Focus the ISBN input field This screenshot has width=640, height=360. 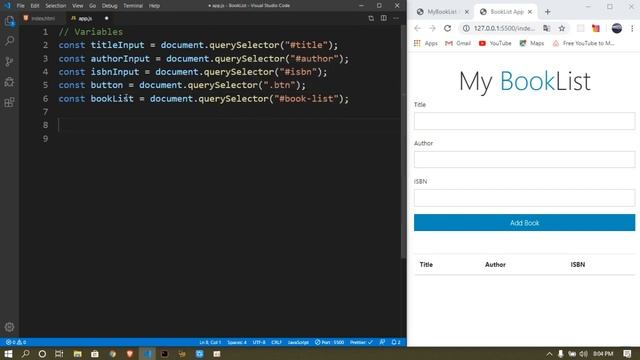pos(524,198)
